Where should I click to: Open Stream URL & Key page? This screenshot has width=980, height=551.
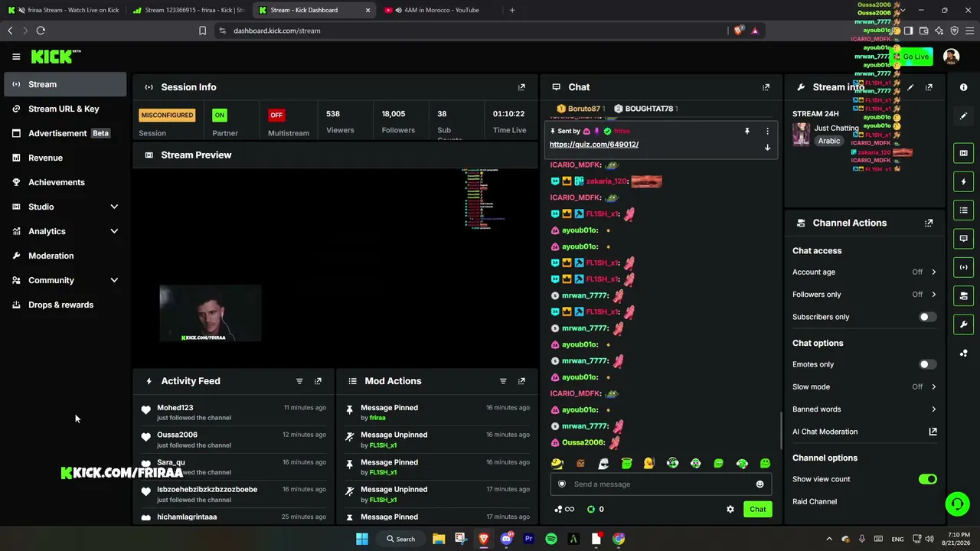coord(66,109)
